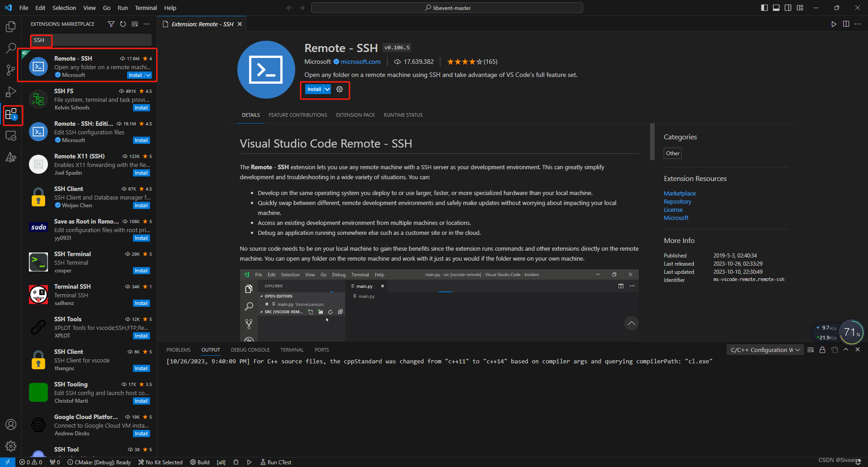This screenshot has height=467, width=868.
Task: Open the Repository resource link
Action: [x=677, y=201]
